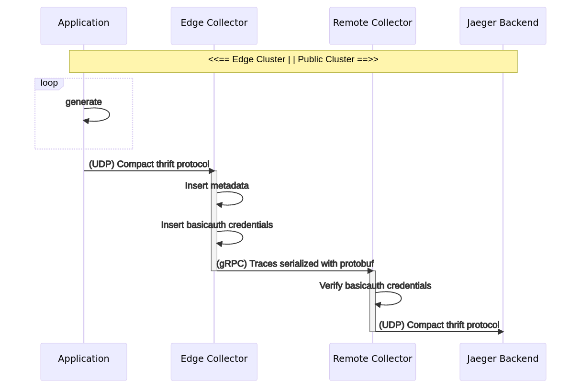This screenshot has width=581, height=392.
Task: Click the loop frame label
Action: (x=49, y=83)
